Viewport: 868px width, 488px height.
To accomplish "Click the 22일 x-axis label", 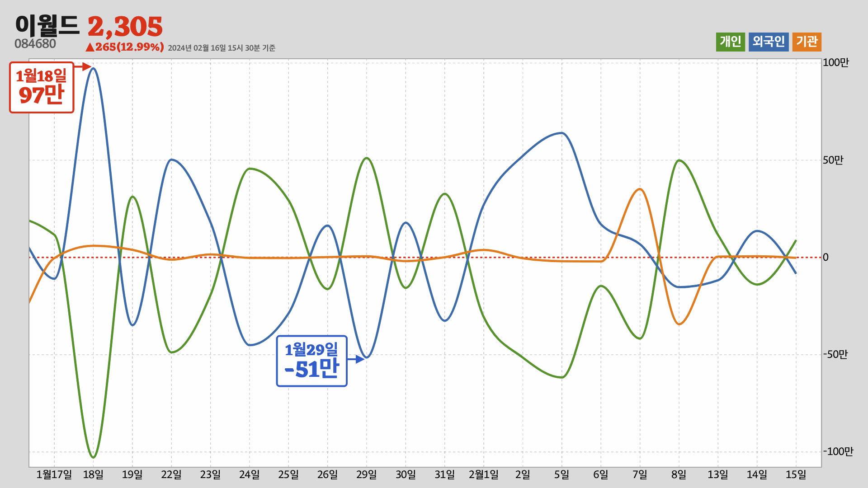I will pyautogui.click(x=171, y=475).
